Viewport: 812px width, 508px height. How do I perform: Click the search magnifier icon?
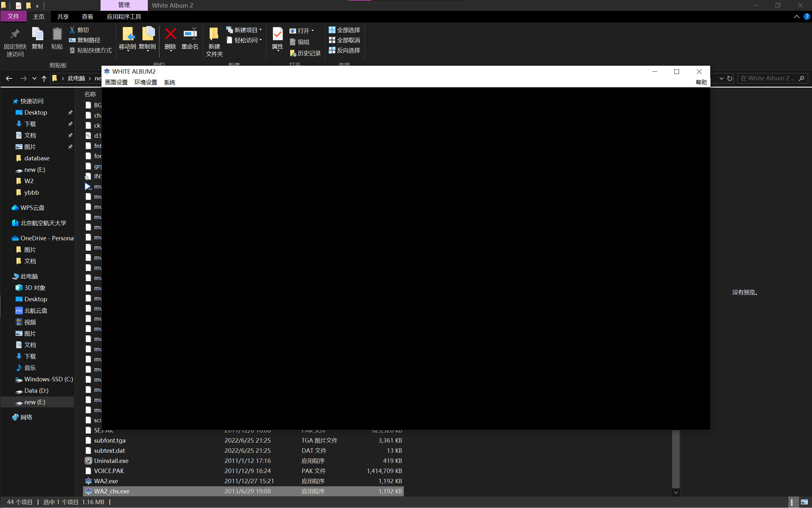click(x=802, y=78)
